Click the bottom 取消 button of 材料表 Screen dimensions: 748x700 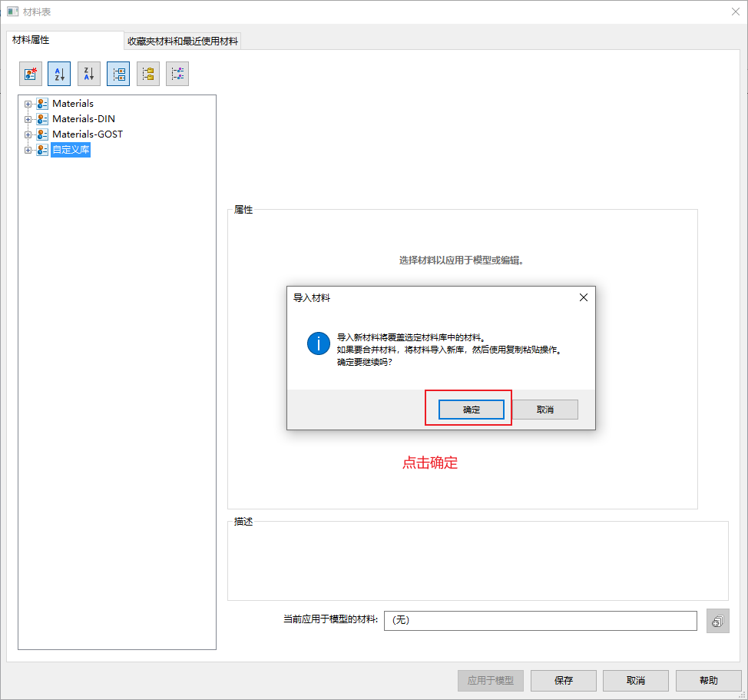[x=635, y=681]
